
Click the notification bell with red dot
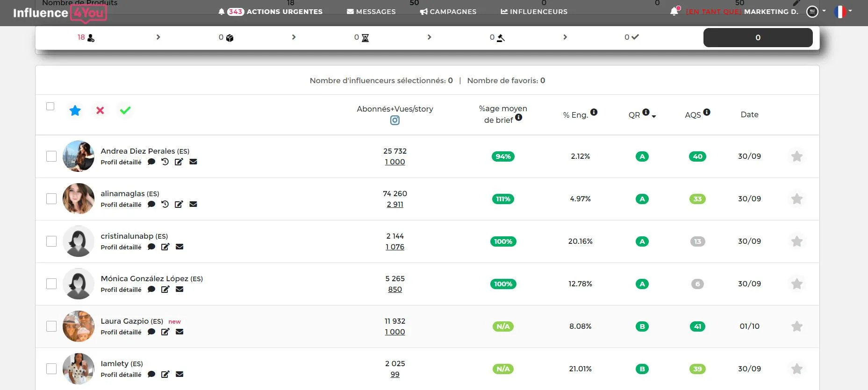coord(674,11)
